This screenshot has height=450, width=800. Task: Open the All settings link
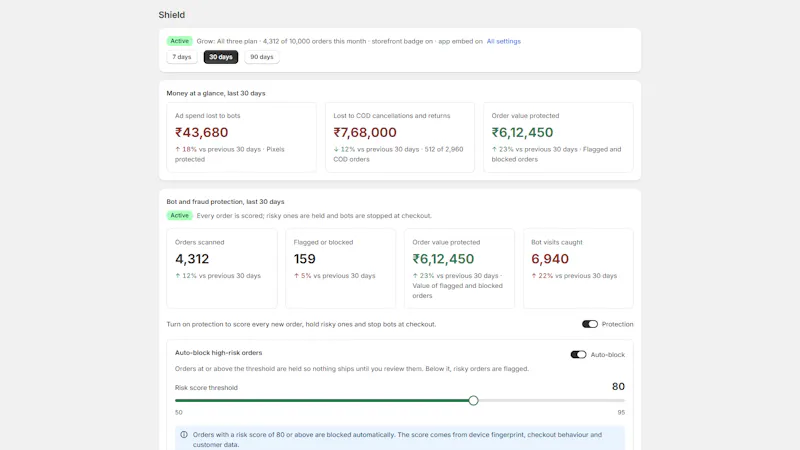pyautogui.click(x=504, y=41)
